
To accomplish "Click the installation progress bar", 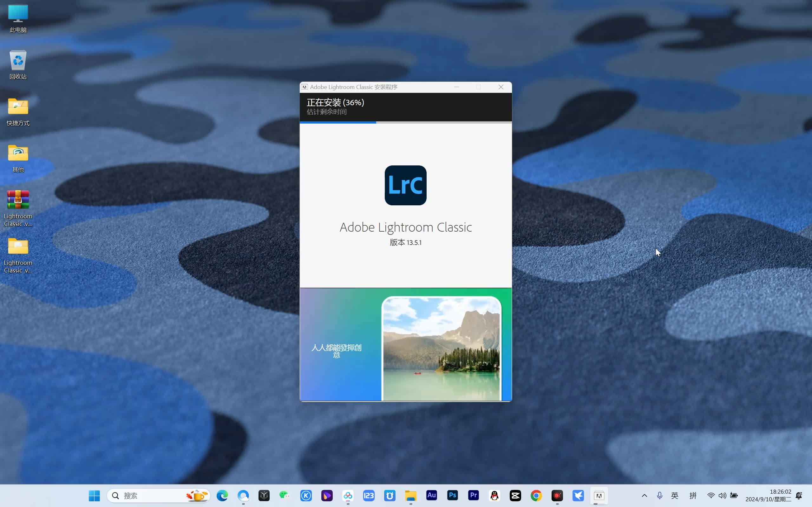I will pos(405,122).
